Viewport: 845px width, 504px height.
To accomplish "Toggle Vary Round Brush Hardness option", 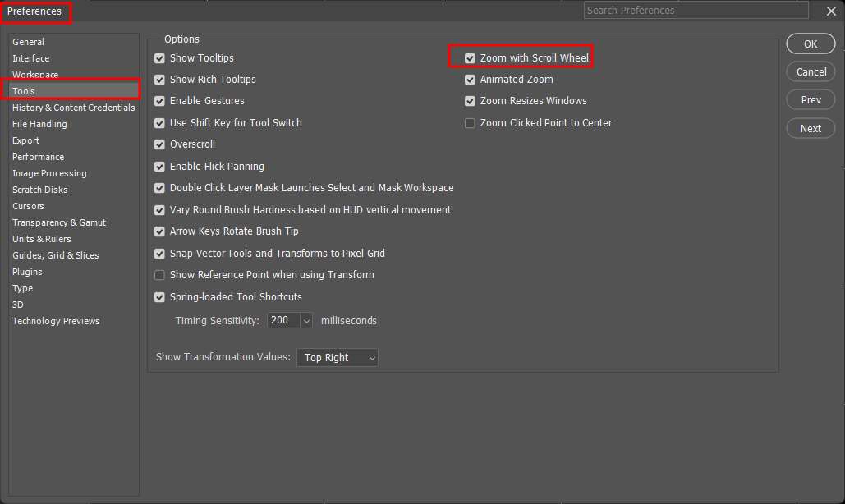I will [159, 210].
